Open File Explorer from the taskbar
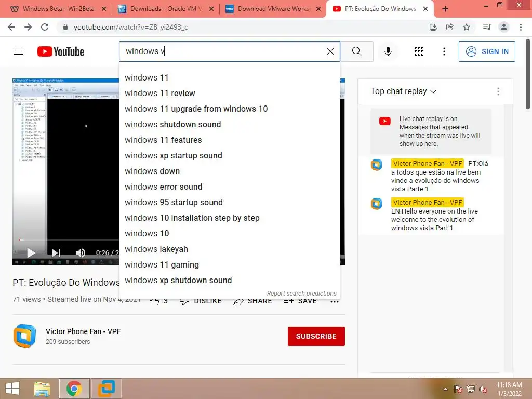The image size is (532, 399). click(x=42, y=389)
